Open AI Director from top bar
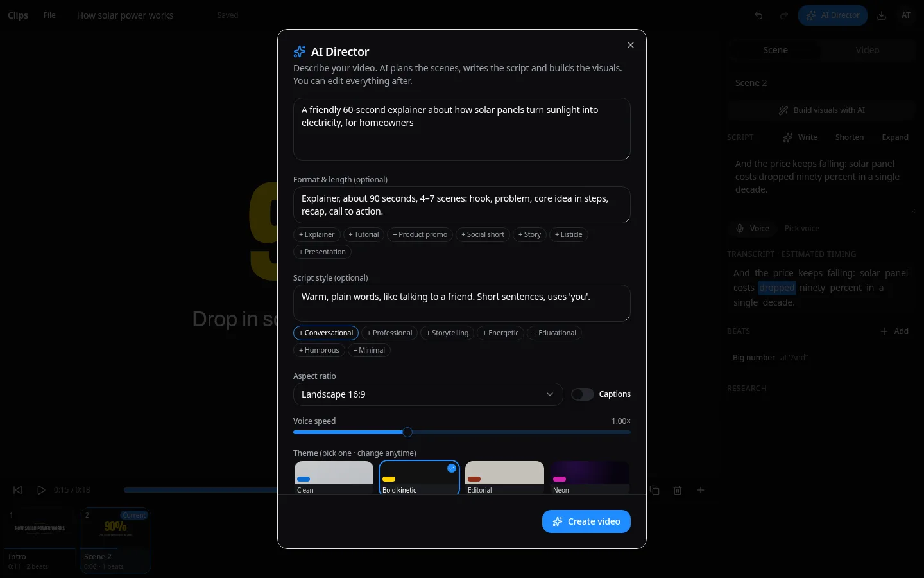 833,15
